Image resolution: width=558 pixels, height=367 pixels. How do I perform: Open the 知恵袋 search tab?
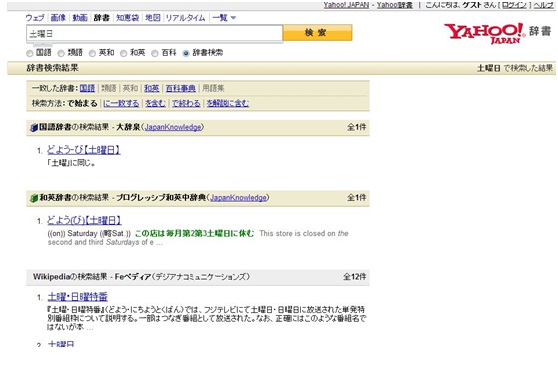tap(127, 17)
